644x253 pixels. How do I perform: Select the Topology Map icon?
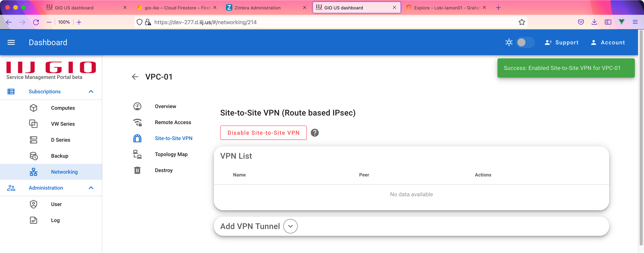point(137,154)
